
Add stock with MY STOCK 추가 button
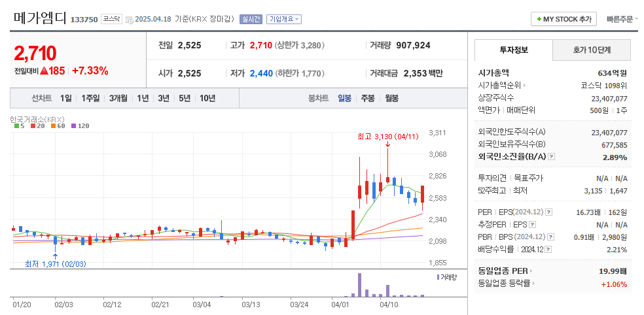coord(563,19)
